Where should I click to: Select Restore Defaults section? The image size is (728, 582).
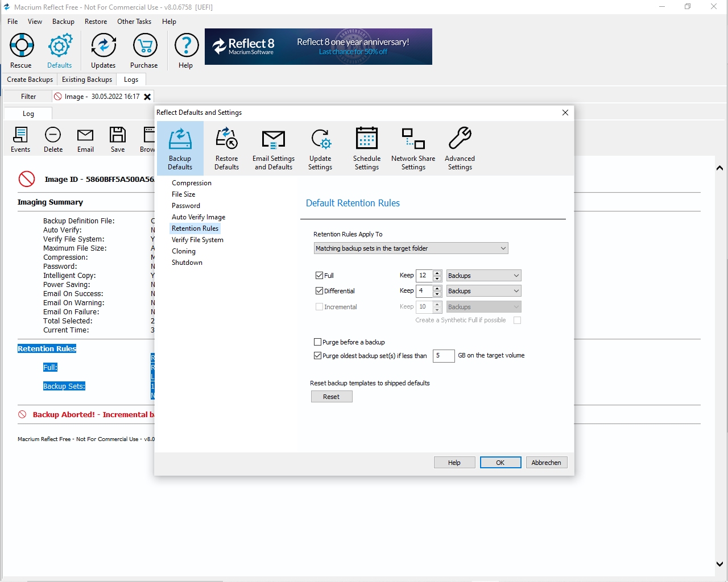click(226, 148)
